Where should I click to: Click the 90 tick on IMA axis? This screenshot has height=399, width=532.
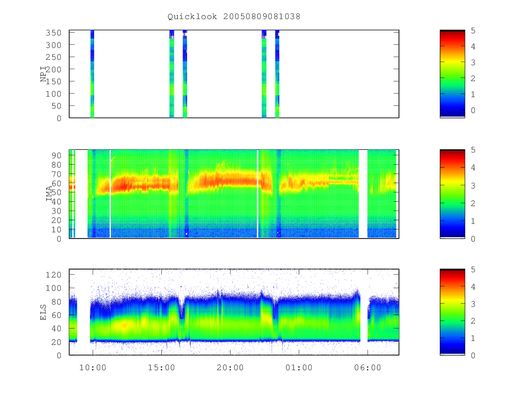57,155
